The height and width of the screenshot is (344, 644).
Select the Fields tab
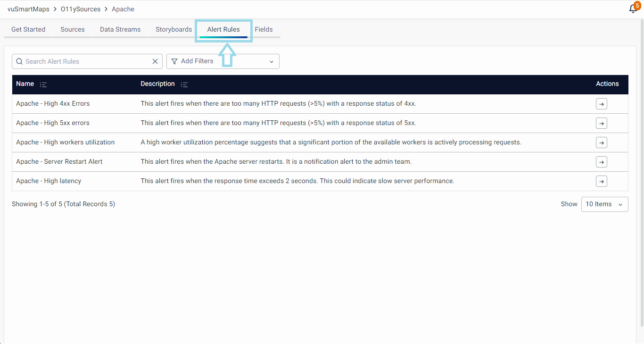coord(264,29)
